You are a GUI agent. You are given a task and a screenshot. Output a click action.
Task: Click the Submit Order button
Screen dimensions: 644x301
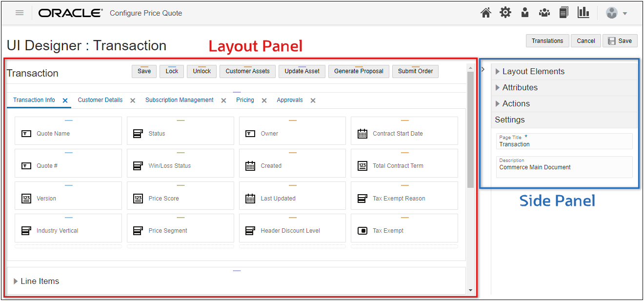[415, 71]
